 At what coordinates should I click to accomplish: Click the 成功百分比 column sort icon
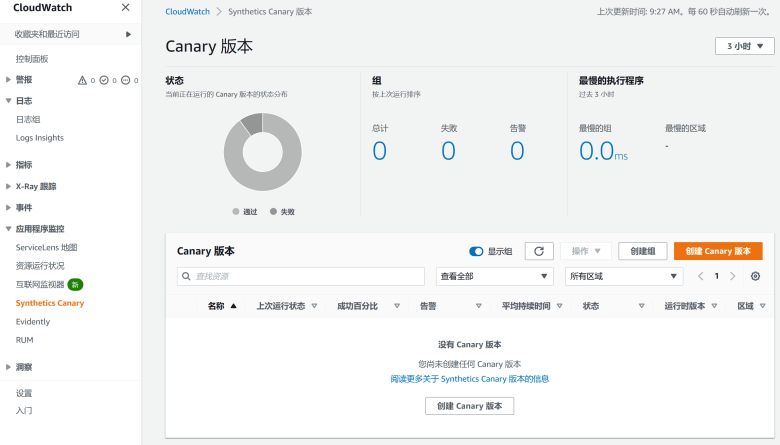coord(396,306)
